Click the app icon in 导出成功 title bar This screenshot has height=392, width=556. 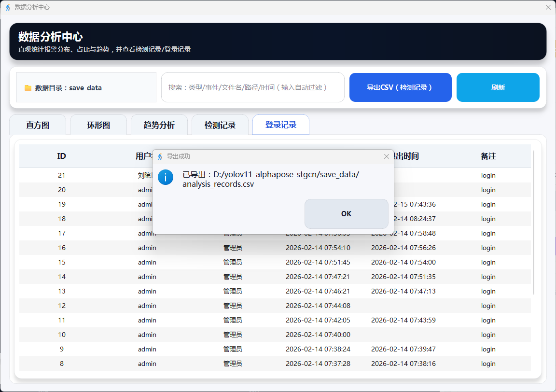pos(160,156)
